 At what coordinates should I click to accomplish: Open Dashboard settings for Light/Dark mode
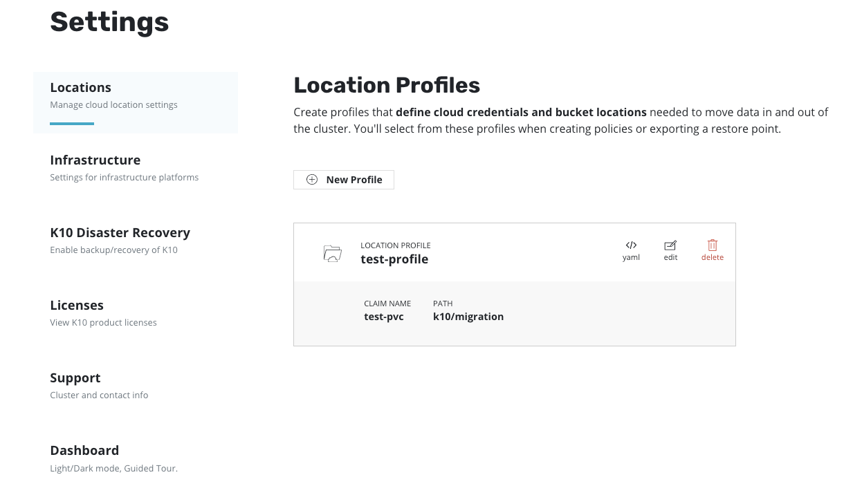(x=84, y=450)
